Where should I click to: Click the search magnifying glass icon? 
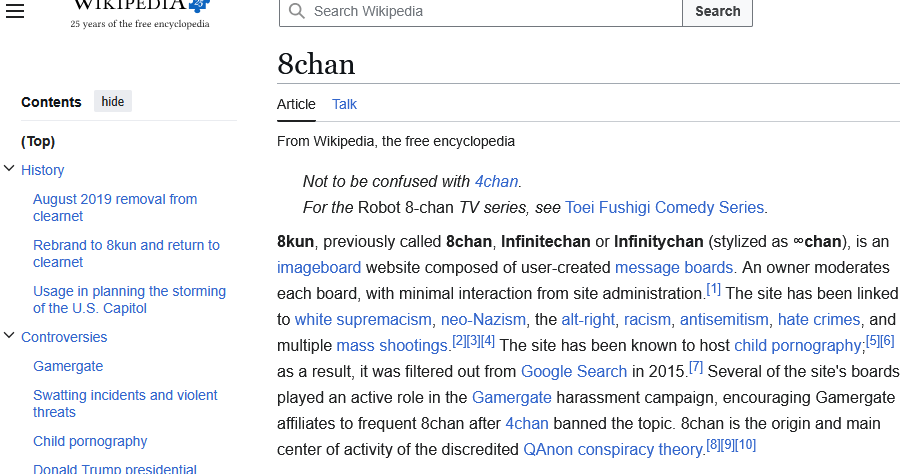pyautogui.click(x=296, y=12)
